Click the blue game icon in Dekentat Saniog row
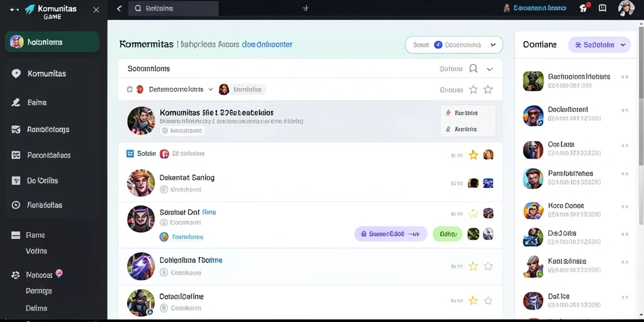The image size is (644, 322). 488,183
